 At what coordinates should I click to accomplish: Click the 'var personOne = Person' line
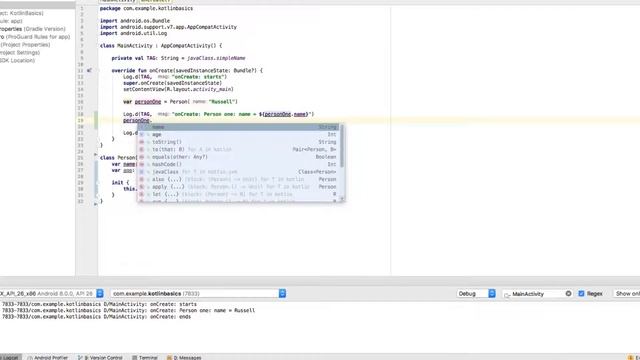click(x=180, y=102)
